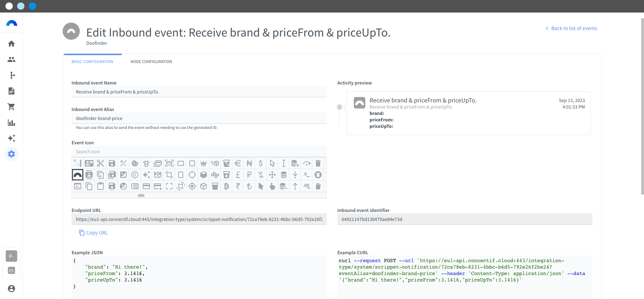Select the euro symbol icon
The height and width of the screenshot is (299, 644).
point(238,163)
